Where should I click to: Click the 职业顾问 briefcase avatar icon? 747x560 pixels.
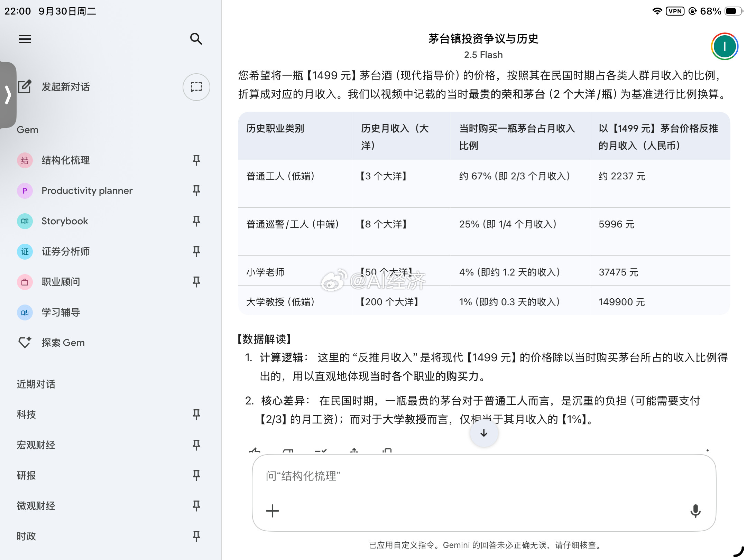(25, 282)
